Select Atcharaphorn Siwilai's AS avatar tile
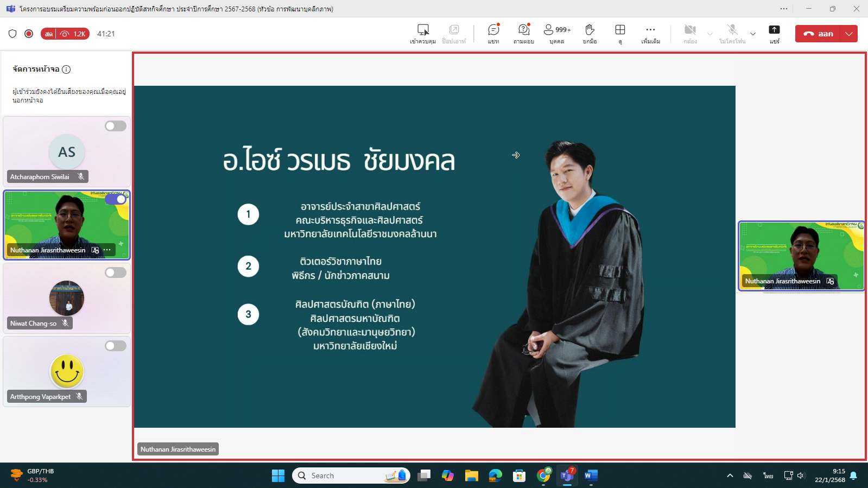This screenshot has height=488, width=868. click(x=67, y=152)
